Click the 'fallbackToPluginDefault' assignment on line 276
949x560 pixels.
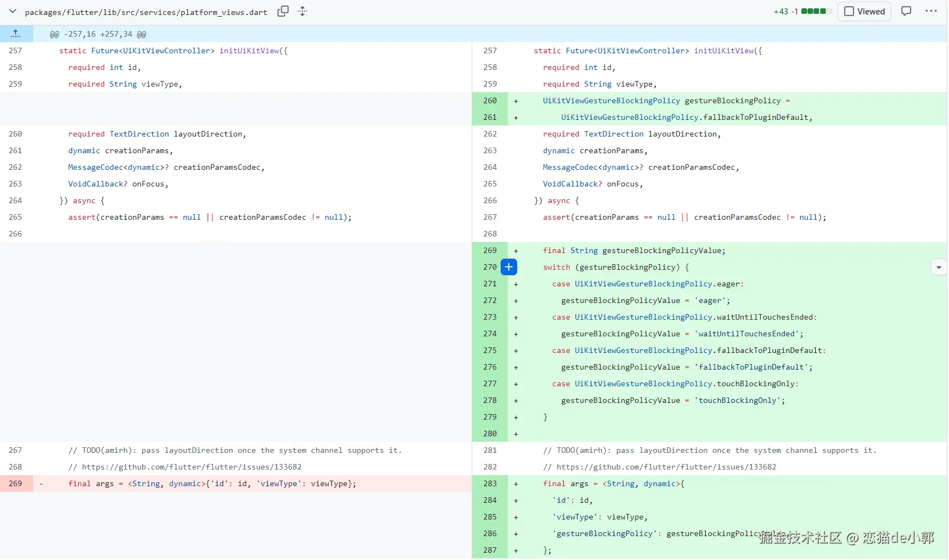point(686,367)
